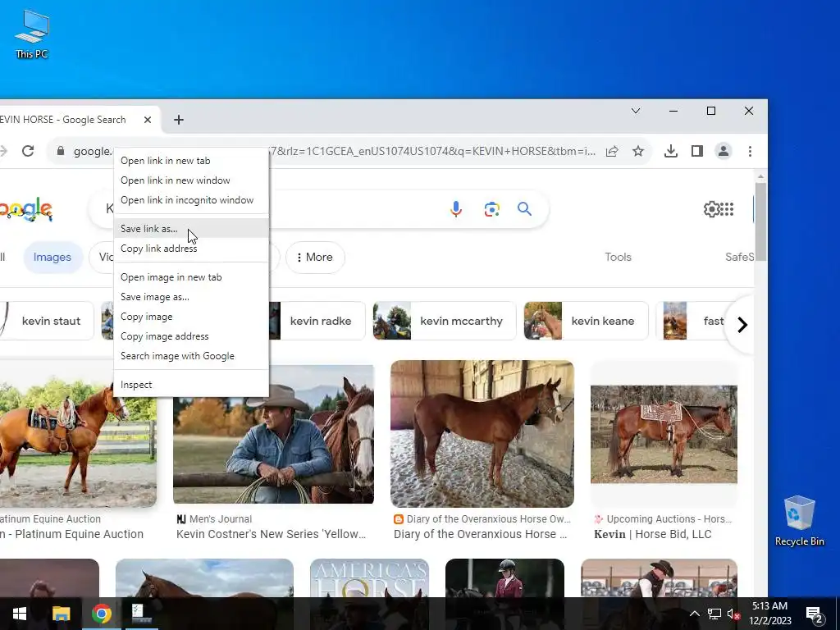
Task: Click the muted volume tray icon
Action: point(733,614)
